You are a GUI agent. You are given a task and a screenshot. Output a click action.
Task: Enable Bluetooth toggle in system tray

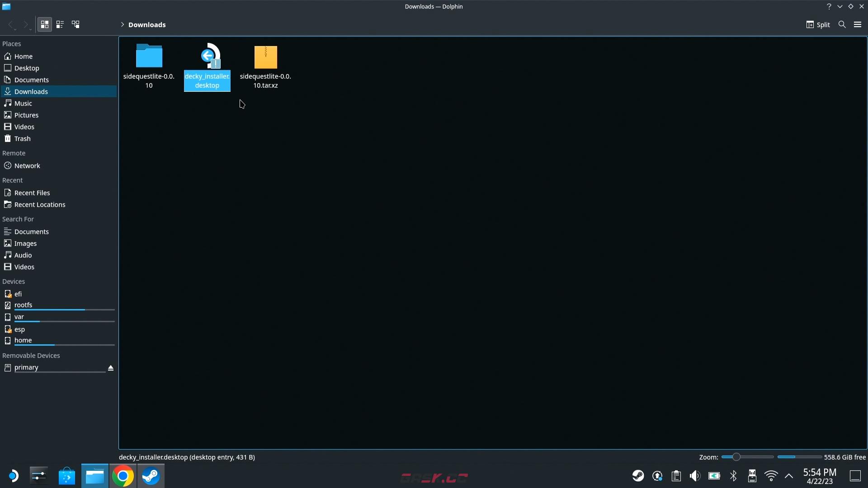733,475
